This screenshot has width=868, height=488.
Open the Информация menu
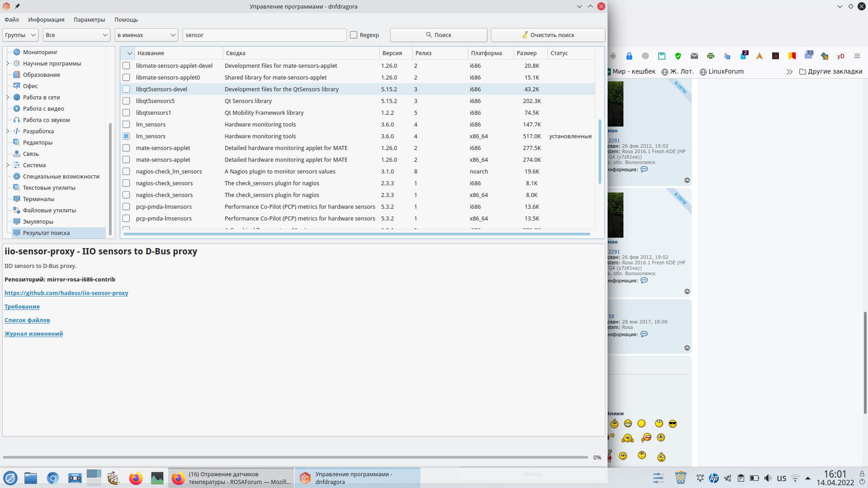pos(46,19)
